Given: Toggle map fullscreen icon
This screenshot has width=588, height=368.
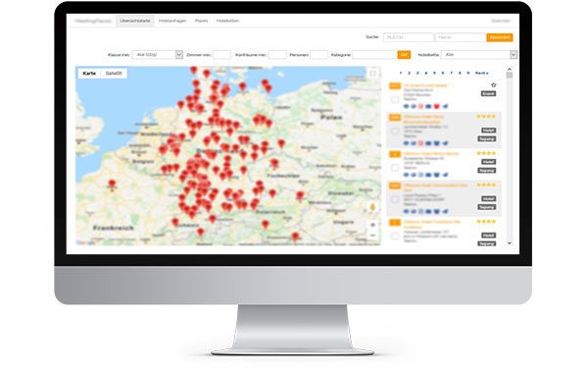Looking at the screenshot, I should (372, 74).
